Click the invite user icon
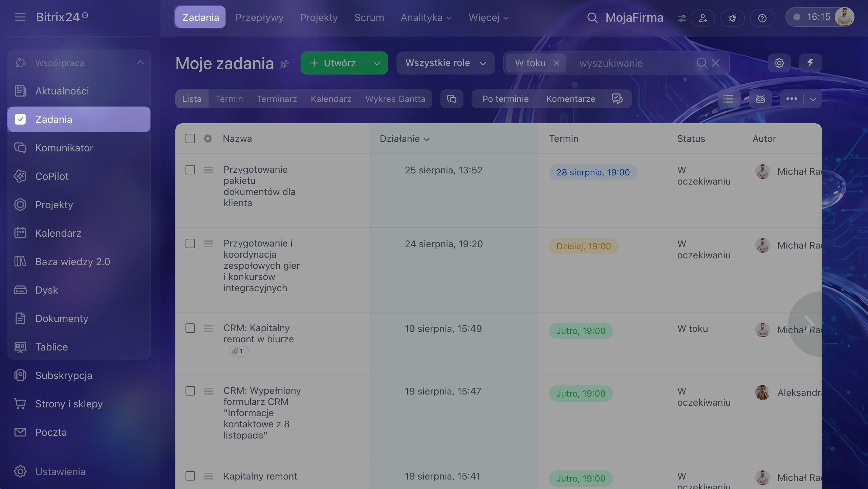 [x=703, y=18]
